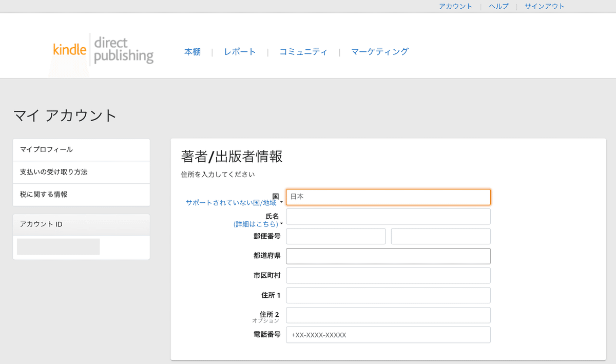Go to アカウント link in top bar
The width and height of the screenshot is (616, 364).
[455, 6]
